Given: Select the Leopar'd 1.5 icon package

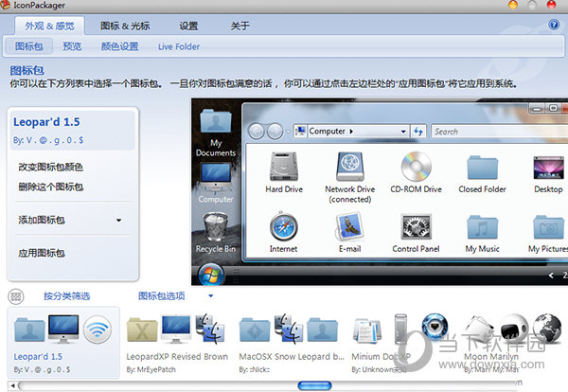Looking at the screenshot, I should click(63, 343).
